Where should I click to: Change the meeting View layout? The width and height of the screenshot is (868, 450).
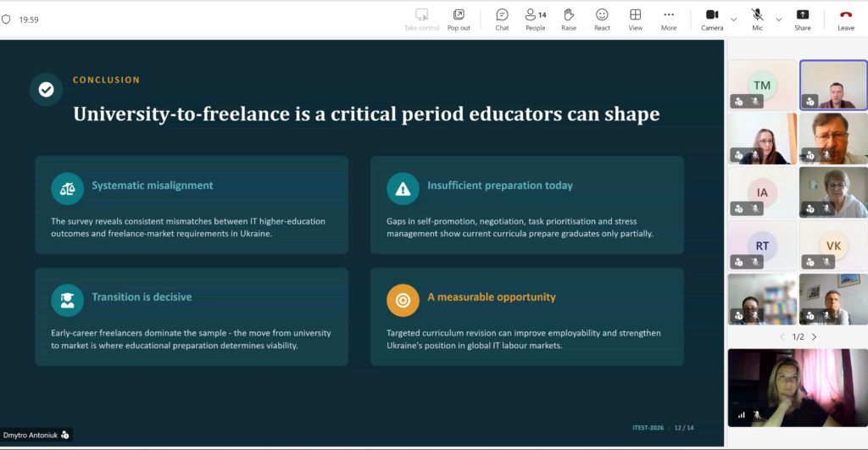[636, 20]
